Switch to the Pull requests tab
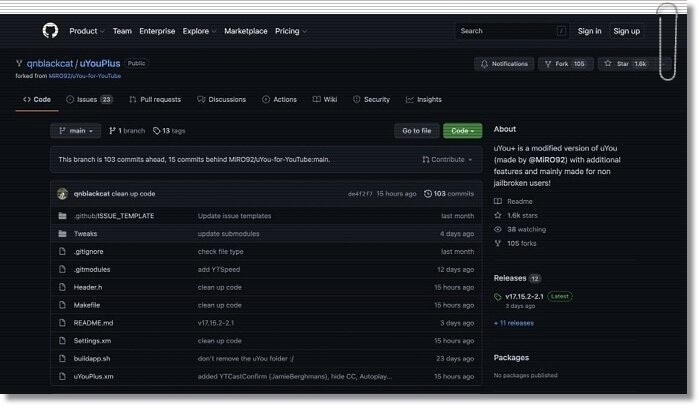Screen dimensions: 699x406 coord(155,99)
